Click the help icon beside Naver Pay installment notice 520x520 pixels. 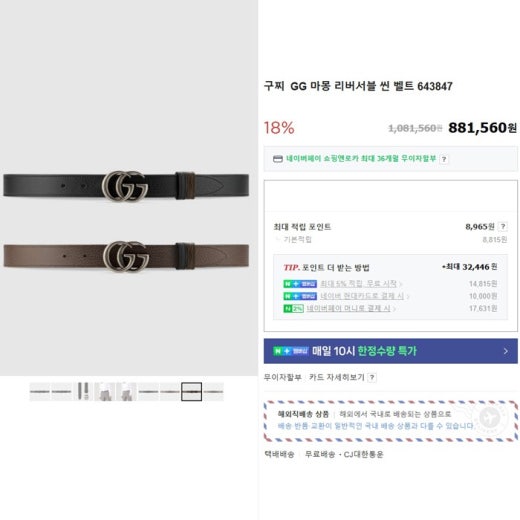point(444,159)
